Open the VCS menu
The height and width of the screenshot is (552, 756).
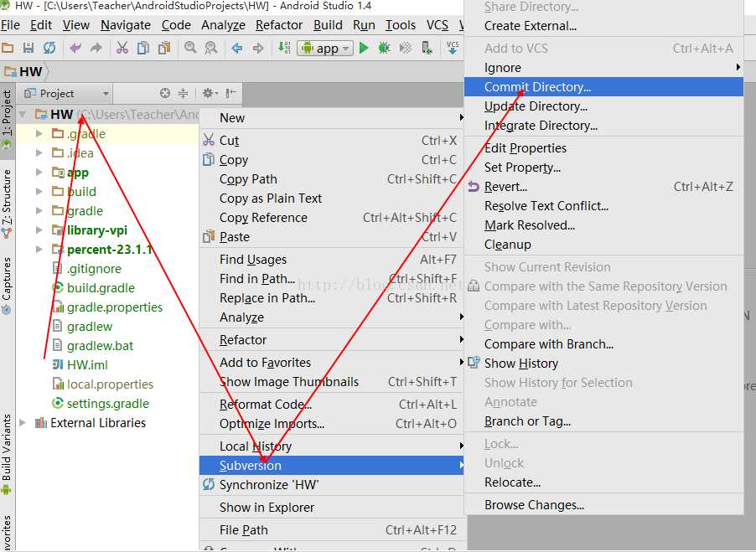(438, 25)
